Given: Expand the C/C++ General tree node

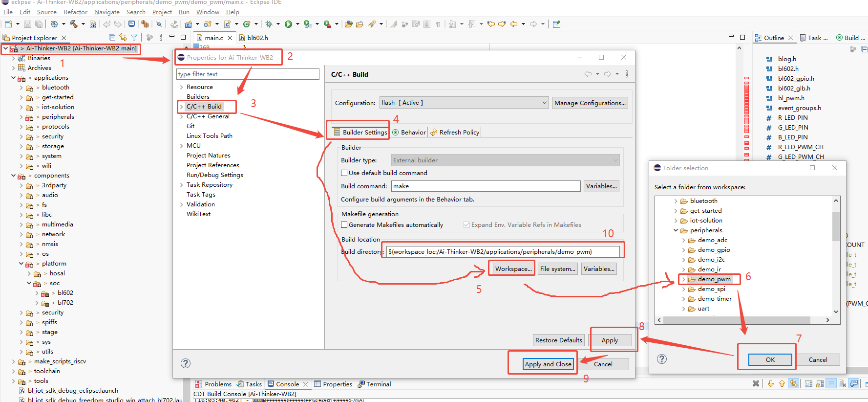Looking at the screenshot, I should [x=181, y=116].
